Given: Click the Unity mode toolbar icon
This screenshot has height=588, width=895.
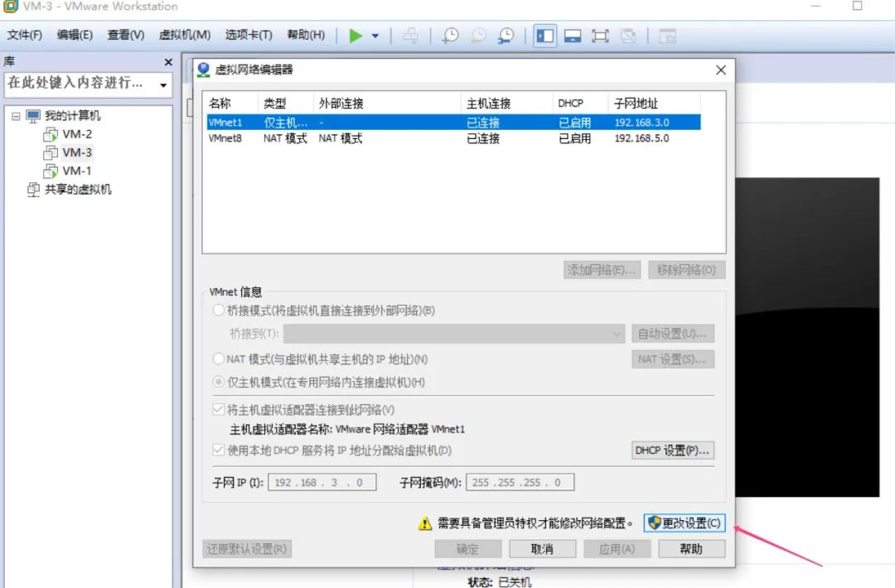Looking at the screenshot, I should 628,36.
